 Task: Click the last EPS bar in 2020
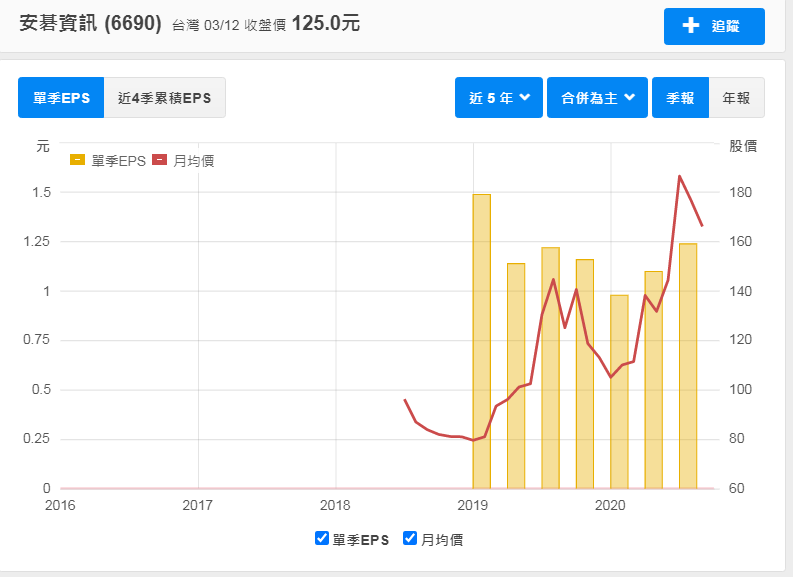click(x=688, y=366)
